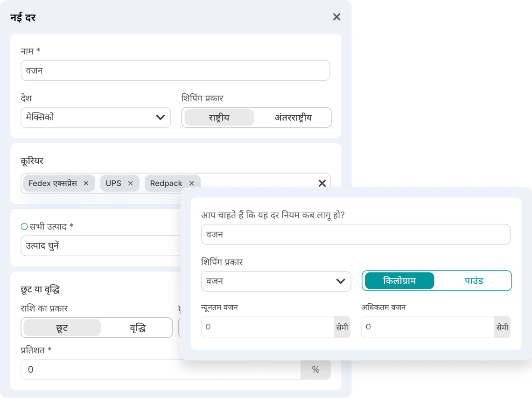The height and width of the screenshot is (398, 532).
Task: Remove the Fedex एक्सप्रेस courier chip
Action: [86, 183]
